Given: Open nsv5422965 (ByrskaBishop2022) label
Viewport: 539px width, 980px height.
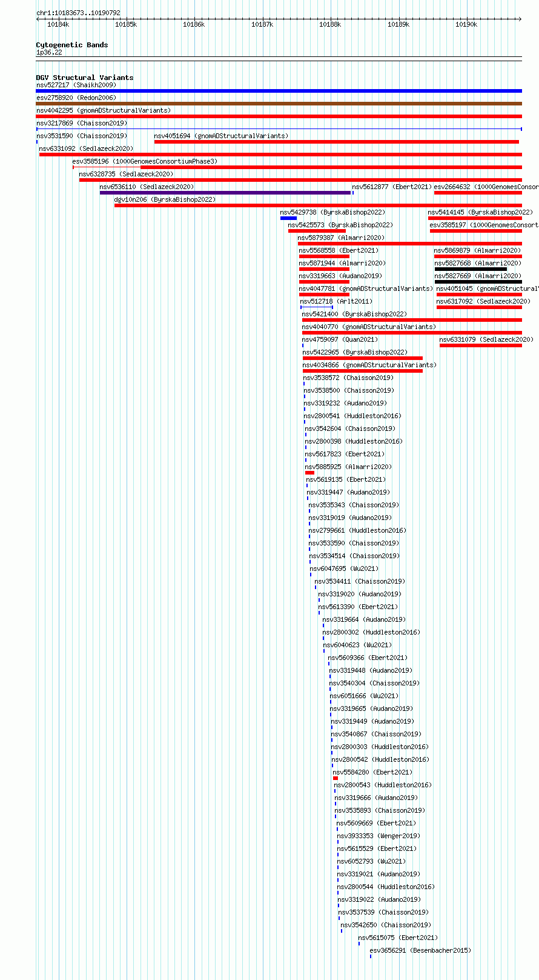Looking at the screenshot, I should click(355, 352).
